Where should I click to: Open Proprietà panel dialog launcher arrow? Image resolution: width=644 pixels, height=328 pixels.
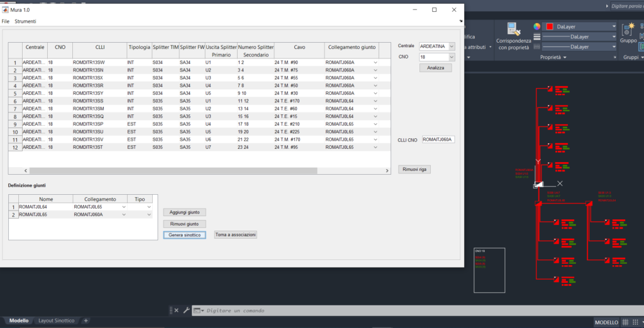tap(615, 57)
